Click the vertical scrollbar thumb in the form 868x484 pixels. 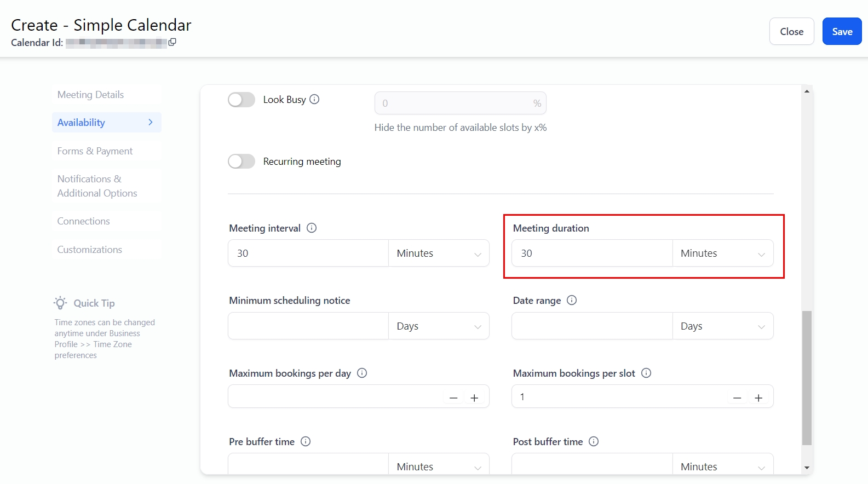pos(807,378)
